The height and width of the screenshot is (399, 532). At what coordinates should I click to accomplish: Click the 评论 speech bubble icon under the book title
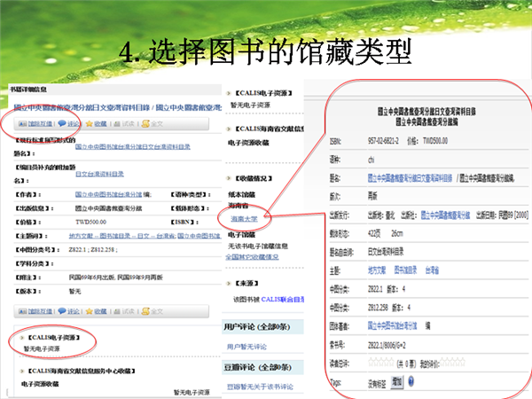(62, 123)
